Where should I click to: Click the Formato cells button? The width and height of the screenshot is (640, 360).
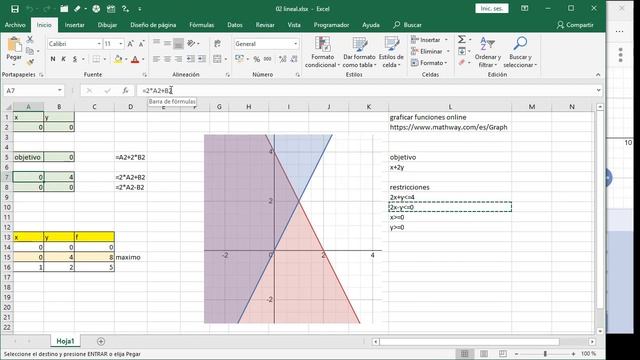[x=429, y=62]
